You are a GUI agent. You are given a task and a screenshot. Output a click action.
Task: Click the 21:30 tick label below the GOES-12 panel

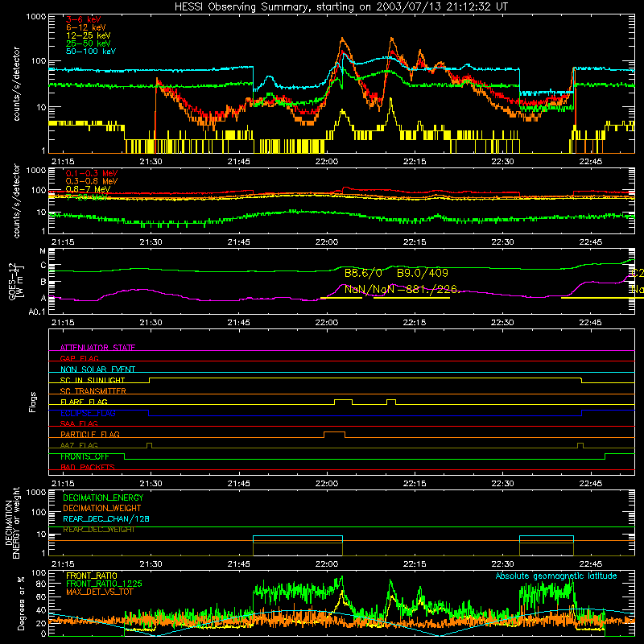(151, 323)
